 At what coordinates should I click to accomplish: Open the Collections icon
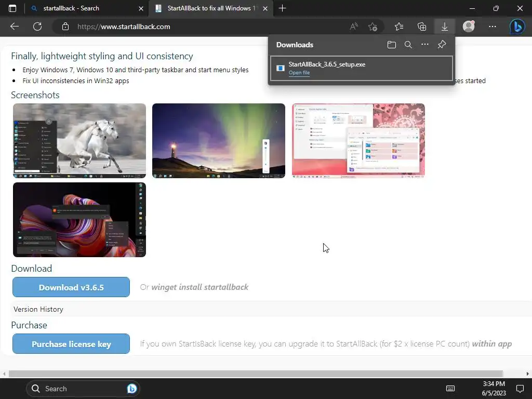pos(422,26)
